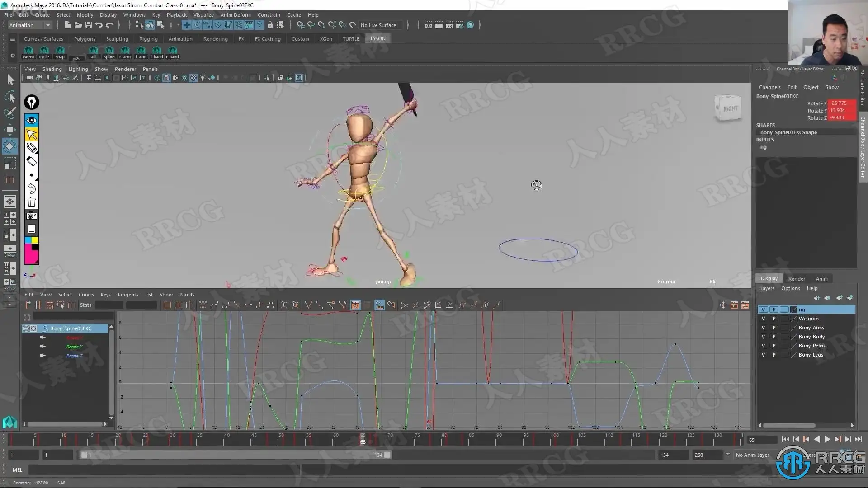Click the current frame field showing 65

[762, 440]
